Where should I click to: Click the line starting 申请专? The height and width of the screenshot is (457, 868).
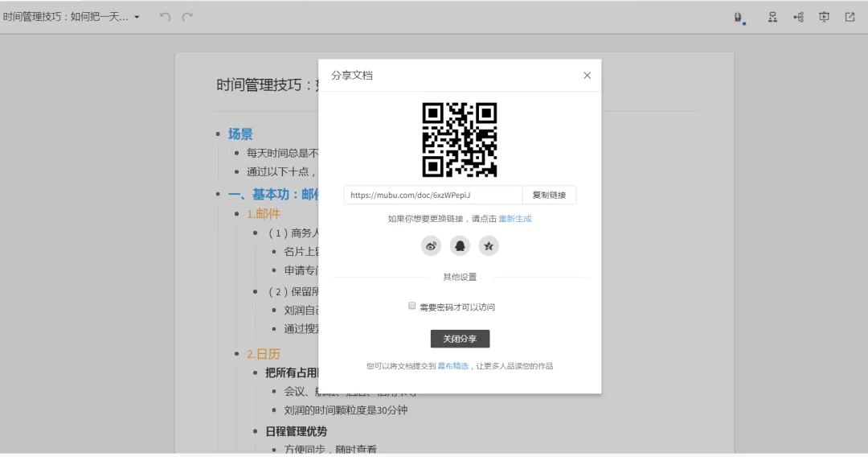point(301,270)
